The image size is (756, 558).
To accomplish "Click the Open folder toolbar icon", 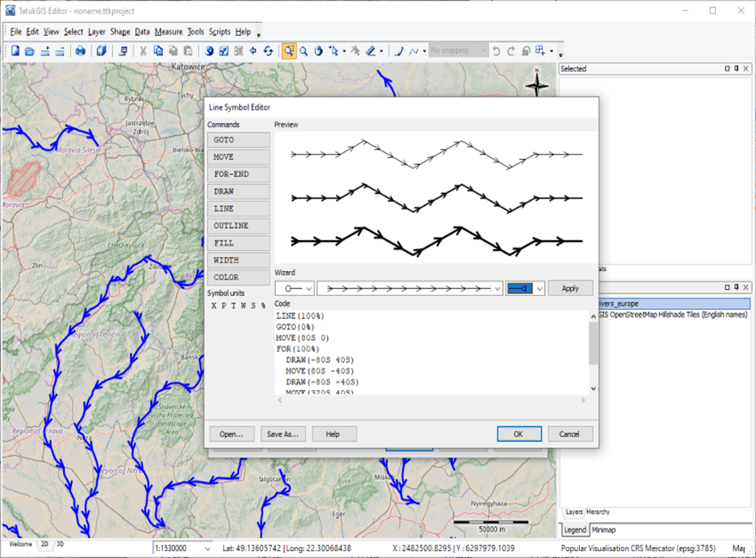I will [x=30, y=51].
